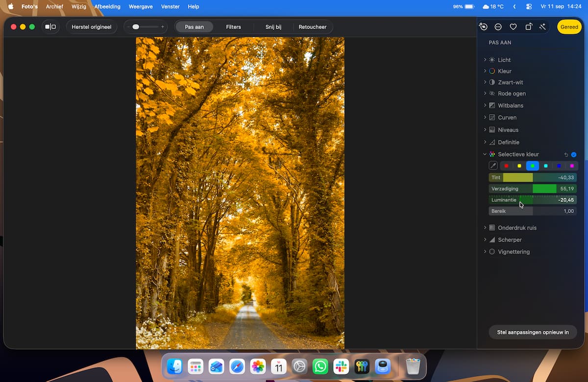
Task: Open System Settings from the Dock
Action: [299, 366]
